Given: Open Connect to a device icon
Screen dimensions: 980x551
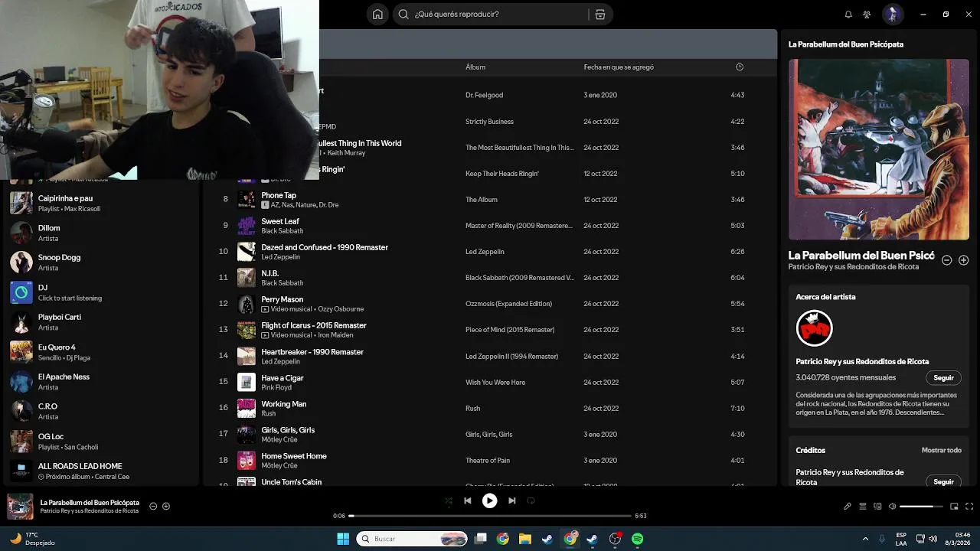Looking at the screenshot, I should [877, 506].
